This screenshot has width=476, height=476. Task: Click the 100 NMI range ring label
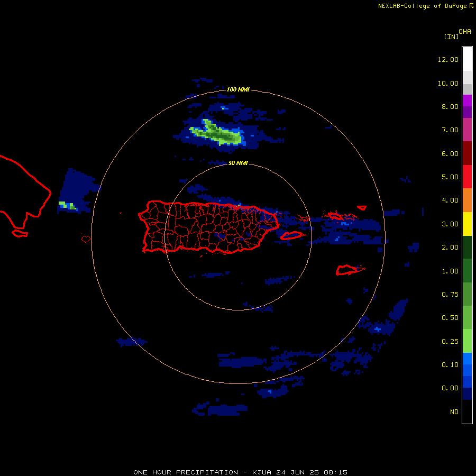pyautogui.click(x=238, y=89)
